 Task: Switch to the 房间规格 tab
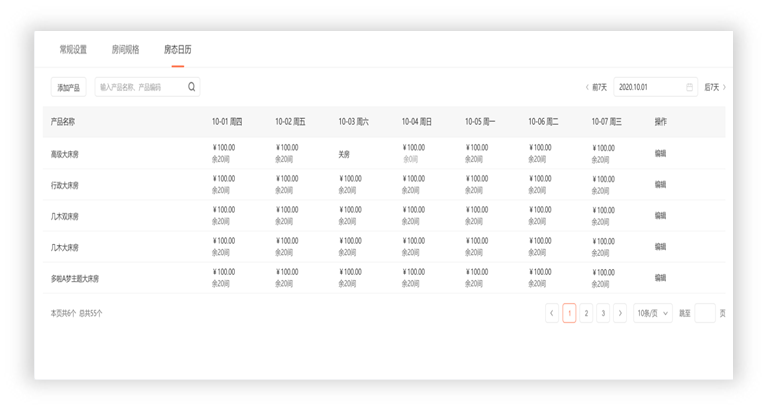click(125, 49)
